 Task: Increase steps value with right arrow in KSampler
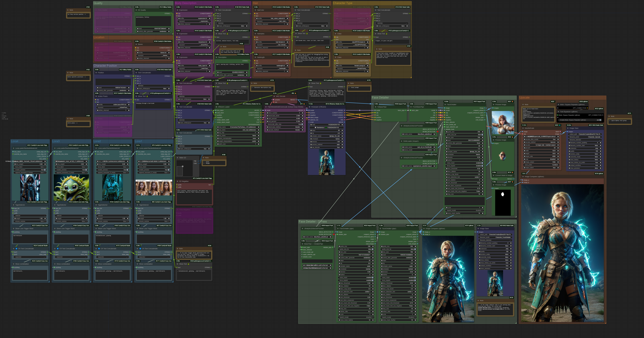pos(342,130)
